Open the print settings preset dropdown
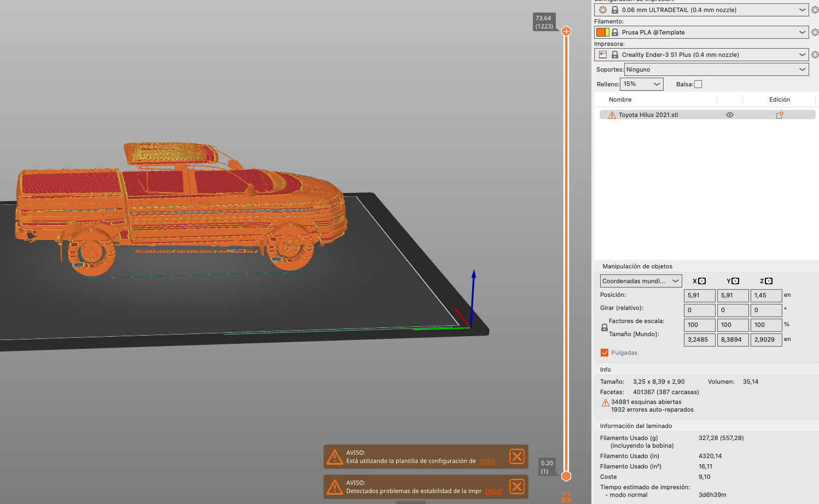The height and width of the screenshot is (504, 819). point(802,10)
